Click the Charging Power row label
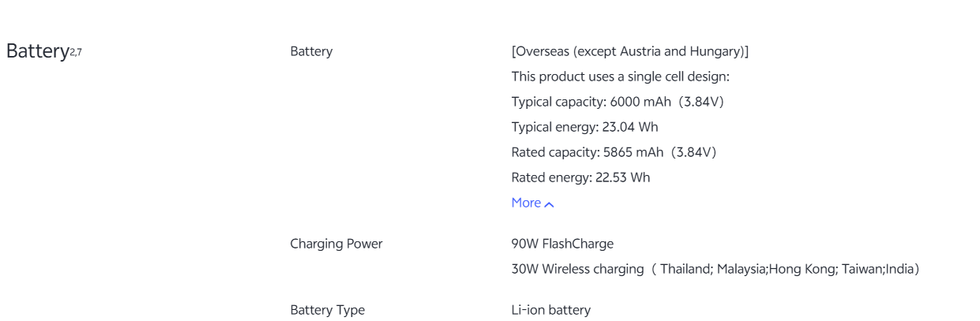 336,244
